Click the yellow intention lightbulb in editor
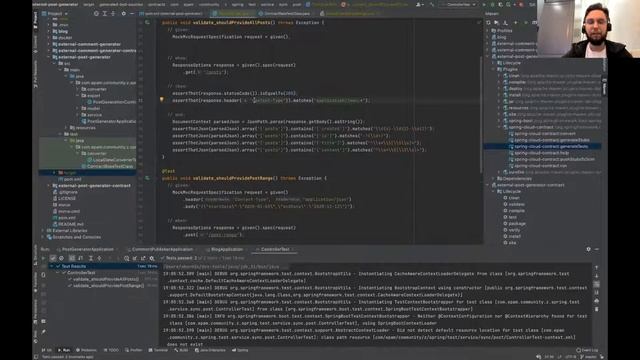The image size is (640, 360). 162,100
